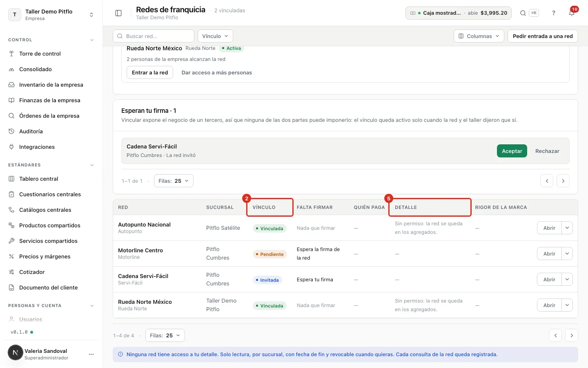Accept the Cadena Servi-Fácil invitation
This screenshot has height=368, width=588.
[x=512, y=151]
